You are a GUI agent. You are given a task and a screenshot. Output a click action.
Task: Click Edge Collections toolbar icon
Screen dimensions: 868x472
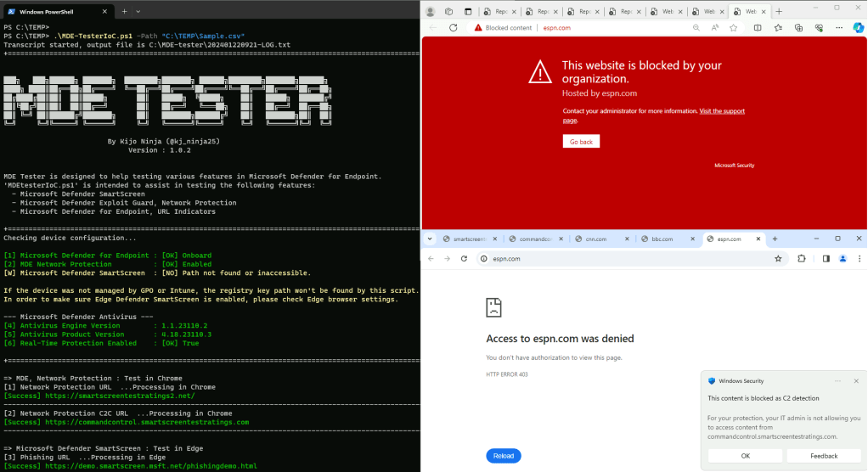point(798,27)
